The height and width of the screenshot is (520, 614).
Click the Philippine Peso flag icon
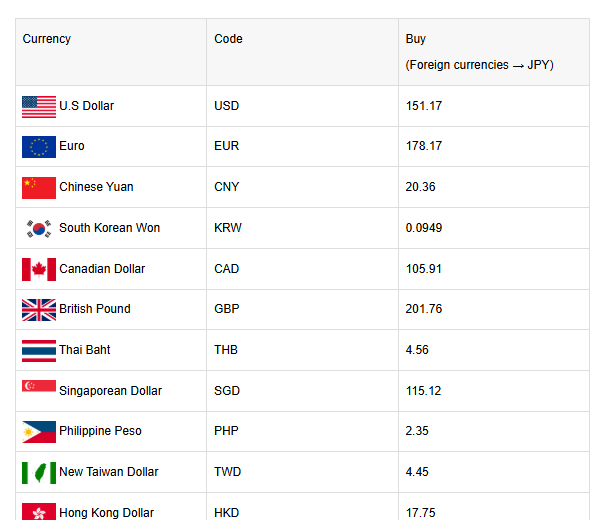(x=39, y=431)
